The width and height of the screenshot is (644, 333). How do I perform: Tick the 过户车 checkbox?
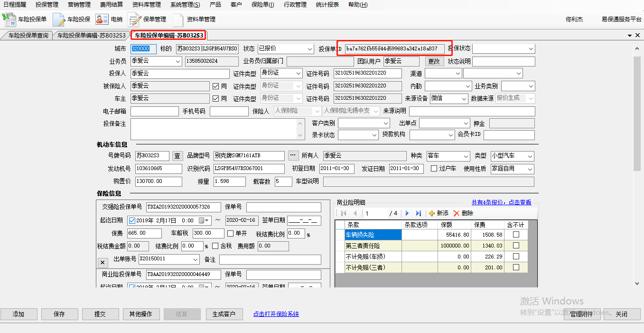[434, 169]
